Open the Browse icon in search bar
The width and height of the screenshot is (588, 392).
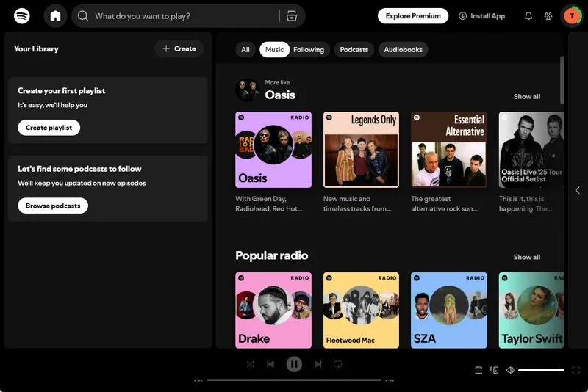coord(292,16)
